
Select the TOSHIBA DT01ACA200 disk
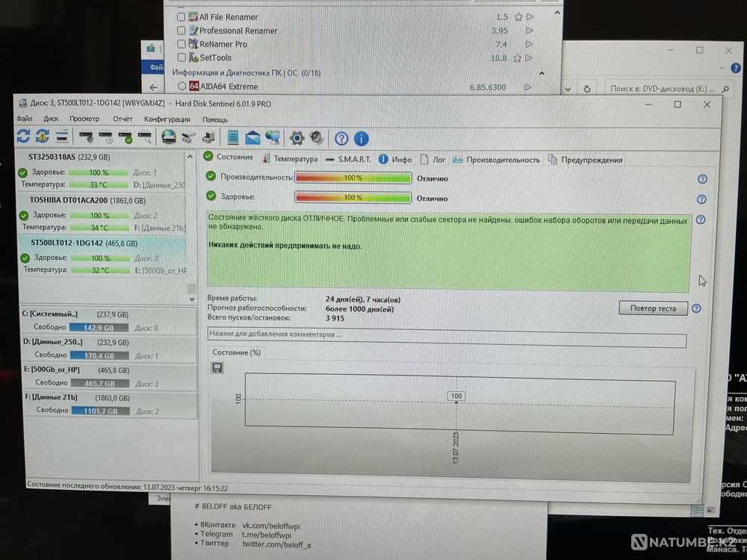pyautogui.click(x=101, y=214)
